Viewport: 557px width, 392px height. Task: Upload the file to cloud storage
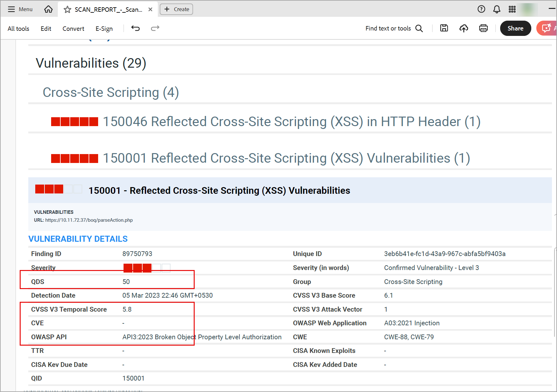coord(464,28)
